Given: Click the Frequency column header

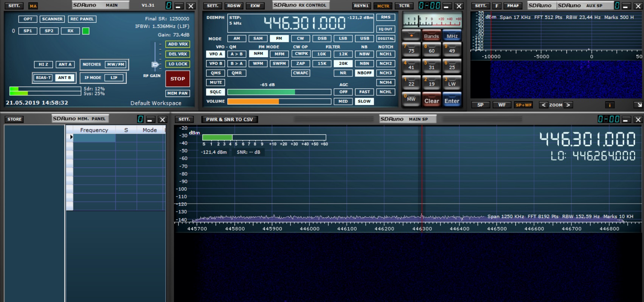Looking at the screenshot, I should click(x=94, y=130).
